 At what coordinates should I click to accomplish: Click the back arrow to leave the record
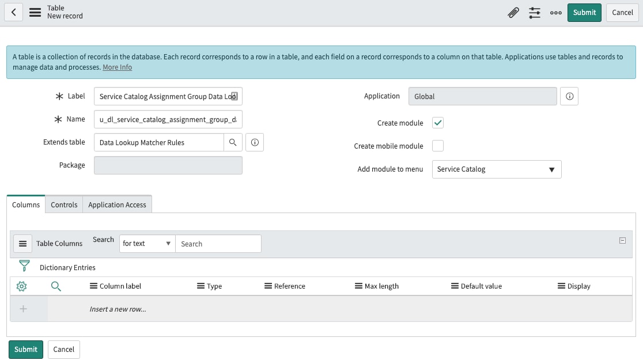click(x=13, y=12)
